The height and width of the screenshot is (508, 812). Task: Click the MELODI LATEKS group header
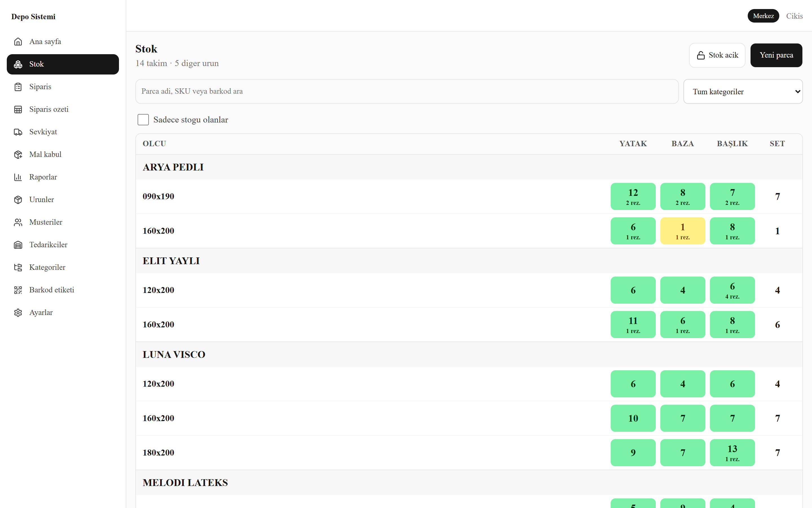(469, 483)
